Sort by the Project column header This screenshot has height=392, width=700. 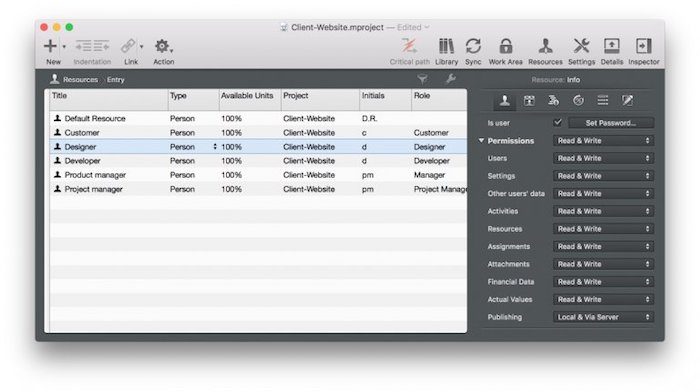pos(320,100)
